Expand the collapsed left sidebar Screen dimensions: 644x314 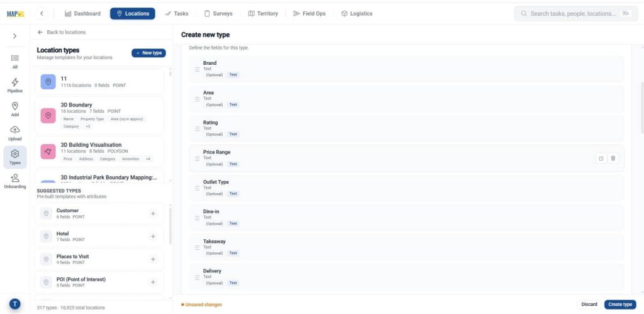coord(15,36)
